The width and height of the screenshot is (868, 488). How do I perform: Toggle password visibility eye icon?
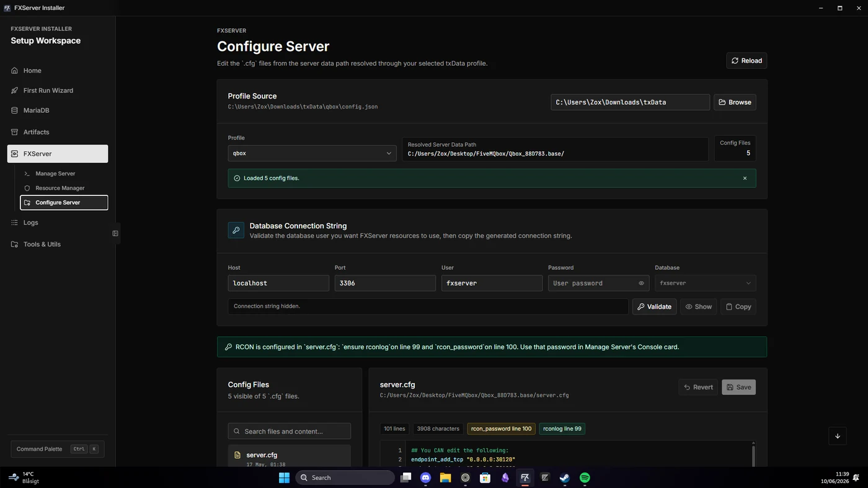[x=641, y=283]
